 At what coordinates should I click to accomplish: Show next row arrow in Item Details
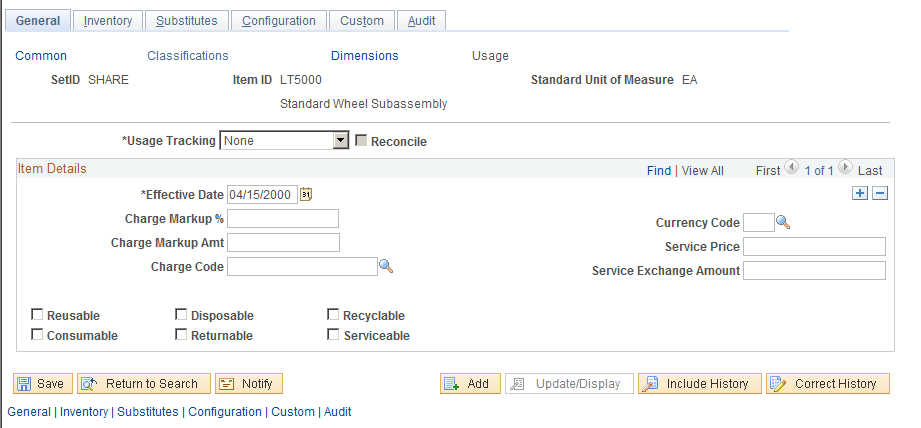845,167
